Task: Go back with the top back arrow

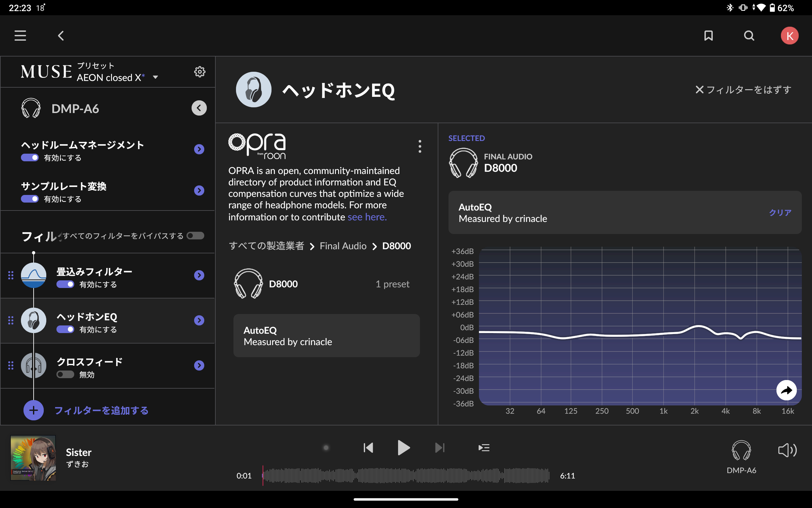Action: (61, 36)
